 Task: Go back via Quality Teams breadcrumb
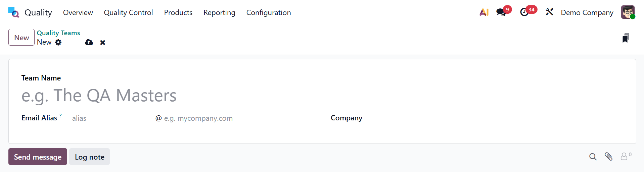[x=58, y=33]
